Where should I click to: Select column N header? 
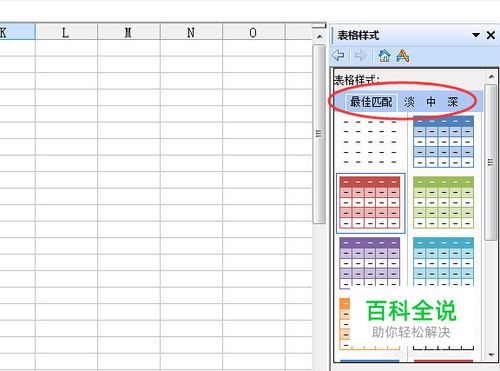click(191, 32)
